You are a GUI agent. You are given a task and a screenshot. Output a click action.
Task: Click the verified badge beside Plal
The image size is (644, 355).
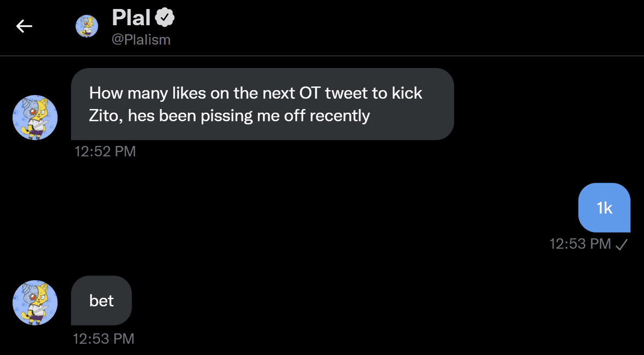(165, 18)
